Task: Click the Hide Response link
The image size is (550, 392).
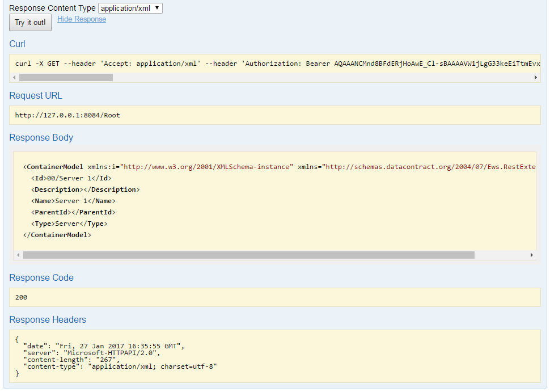Action: [x=82, y=19]
